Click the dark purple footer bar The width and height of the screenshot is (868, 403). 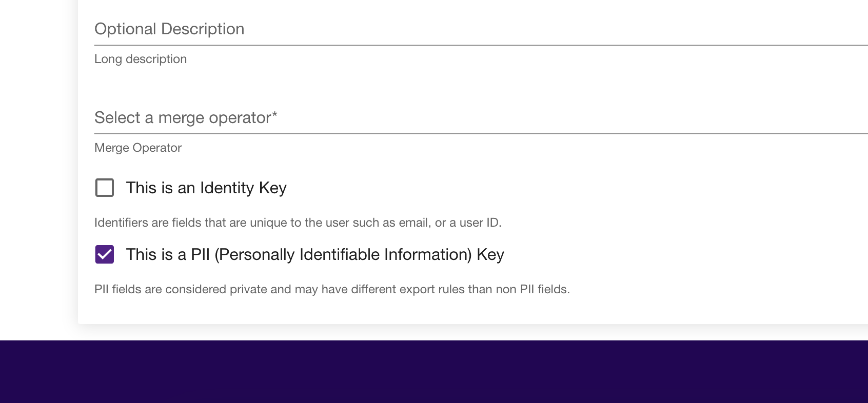434,372
